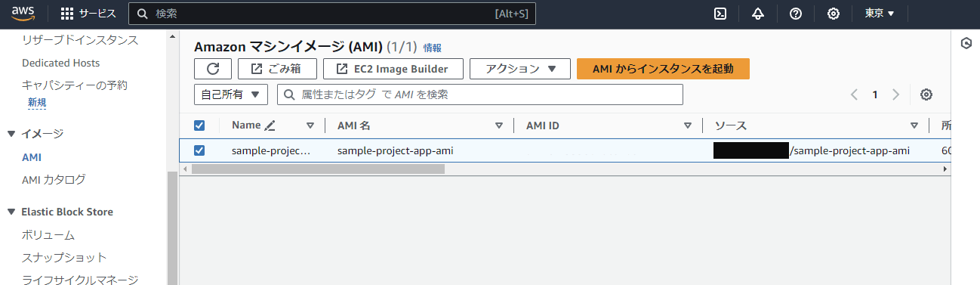Click the /sample-project-app-ami source cell
This screenshot has height=285, width=980.
click(x=849, y=150)
